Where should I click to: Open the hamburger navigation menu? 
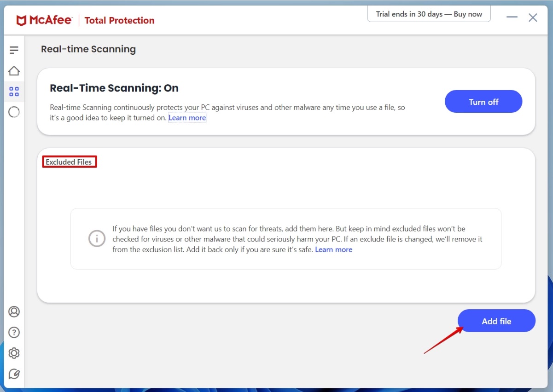14,50
